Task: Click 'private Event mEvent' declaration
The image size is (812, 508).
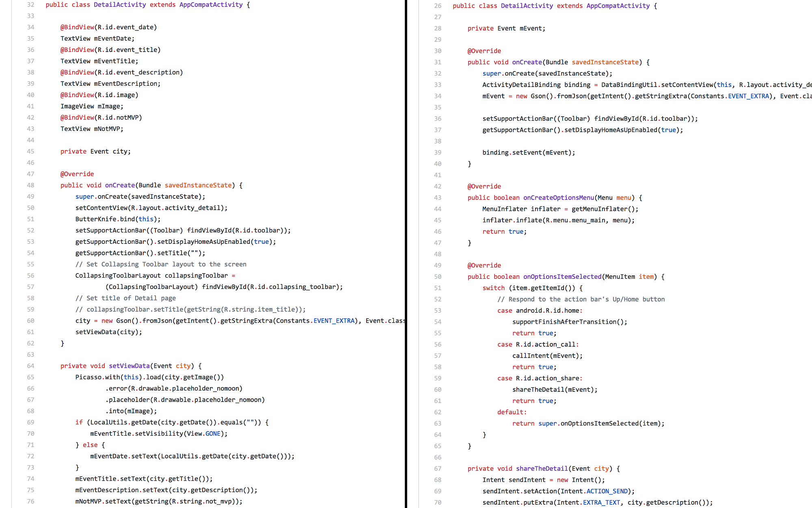Action: [506, 28]
